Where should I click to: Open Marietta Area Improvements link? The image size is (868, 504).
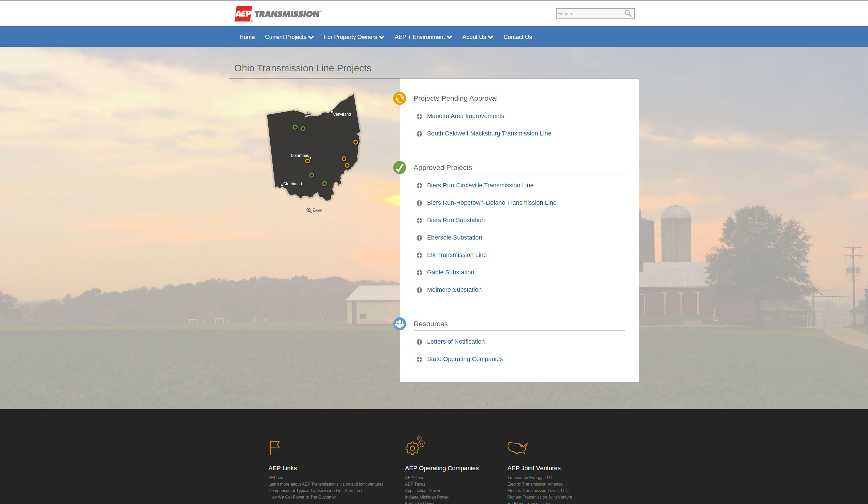pyautogui.click(x=465, y=116)
